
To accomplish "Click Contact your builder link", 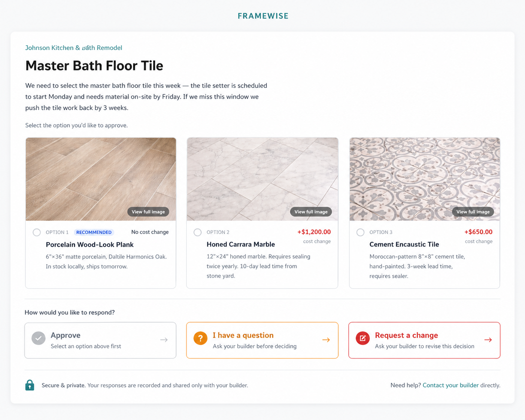I will coord(450,385).
